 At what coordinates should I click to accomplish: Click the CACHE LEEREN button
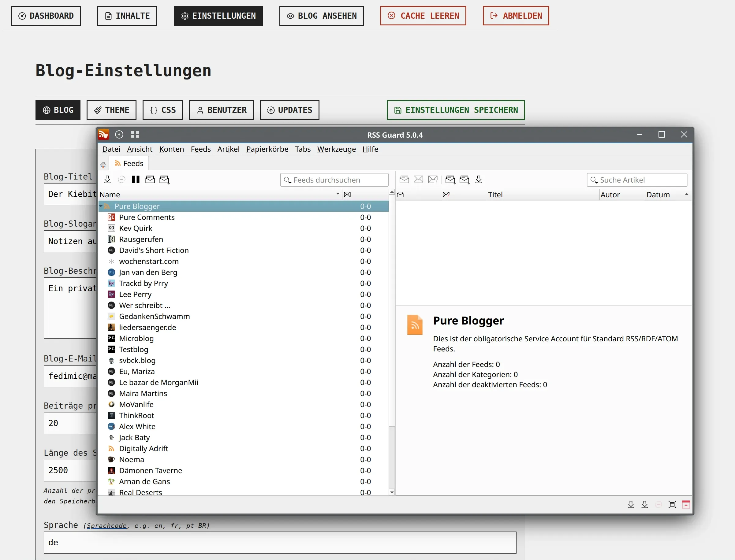pyautogui.click(x=423, y=16)
